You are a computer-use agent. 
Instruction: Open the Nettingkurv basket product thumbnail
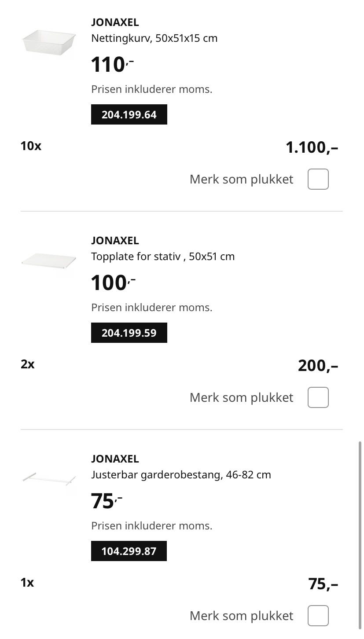(x=48, y=42)
